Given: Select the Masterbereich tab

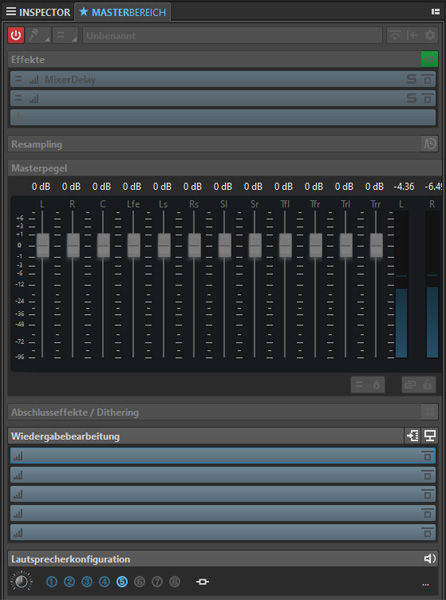Looking at the screenshot, I should point(123,12).
